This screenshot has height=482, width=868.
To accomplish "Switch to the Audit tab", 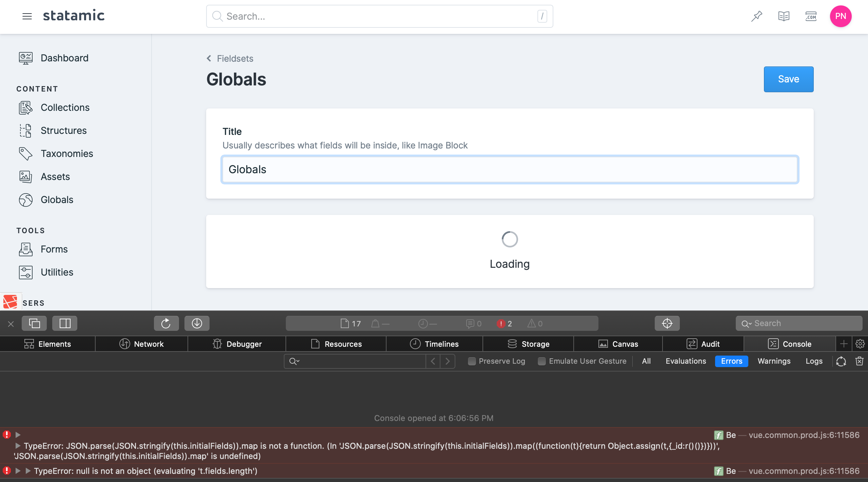I will point(703,344).
